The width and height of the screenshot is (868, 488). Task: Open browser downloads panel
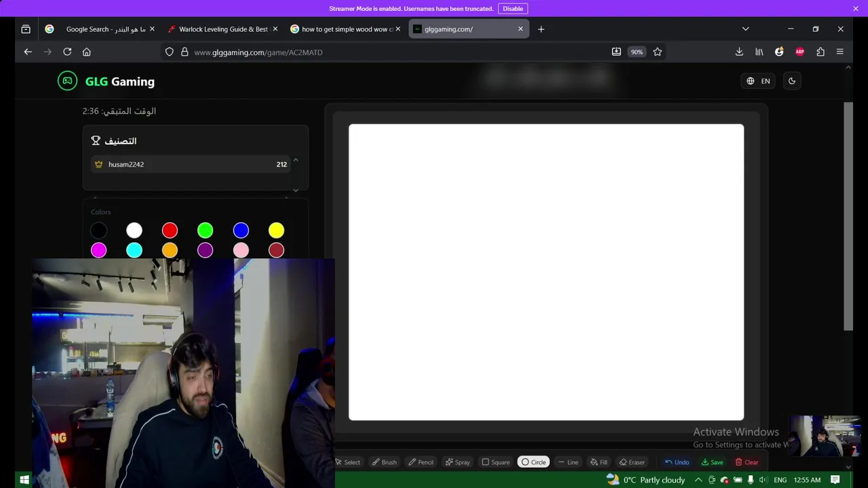(x=739, y=52)
